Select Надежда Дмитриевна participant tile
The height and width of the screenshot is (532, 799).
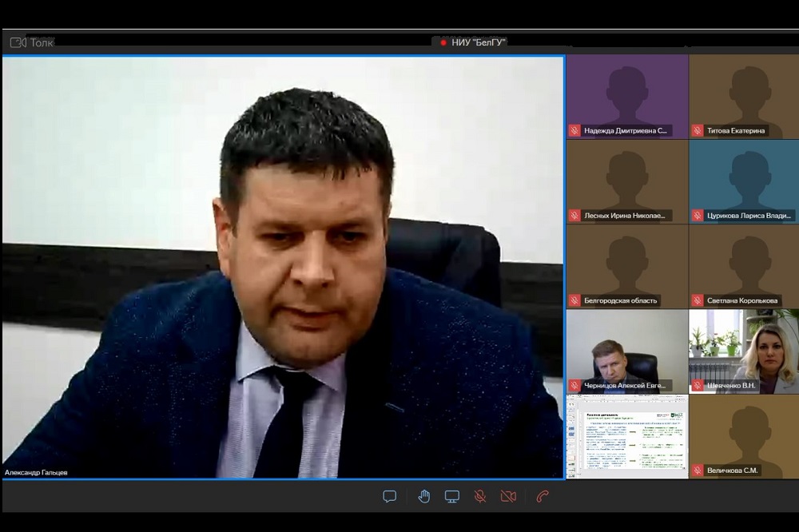pyautogui.click(x=627, y=96)
